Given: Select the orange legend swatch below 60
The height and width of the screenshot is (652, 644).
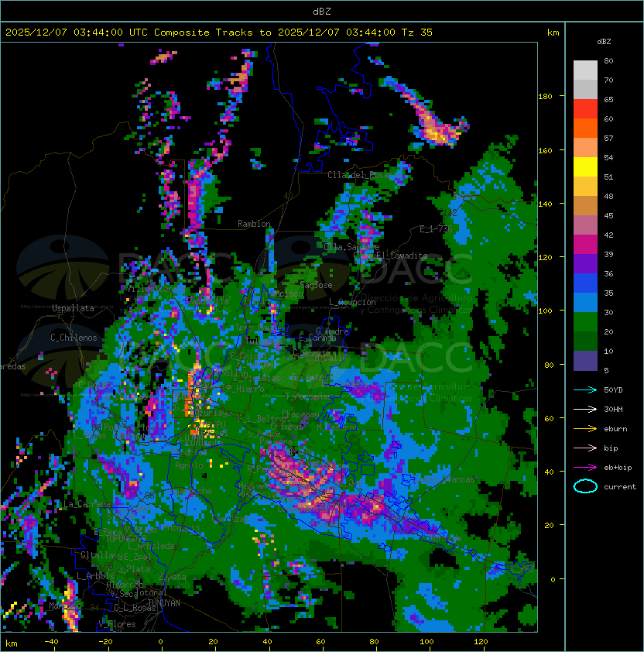Looking at the screenshot, I should coord(585,129).
